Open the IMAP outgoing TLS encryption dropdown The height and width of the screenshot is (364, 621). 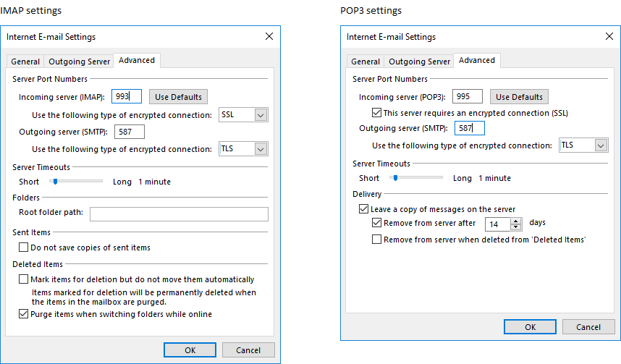click(261, 148)
